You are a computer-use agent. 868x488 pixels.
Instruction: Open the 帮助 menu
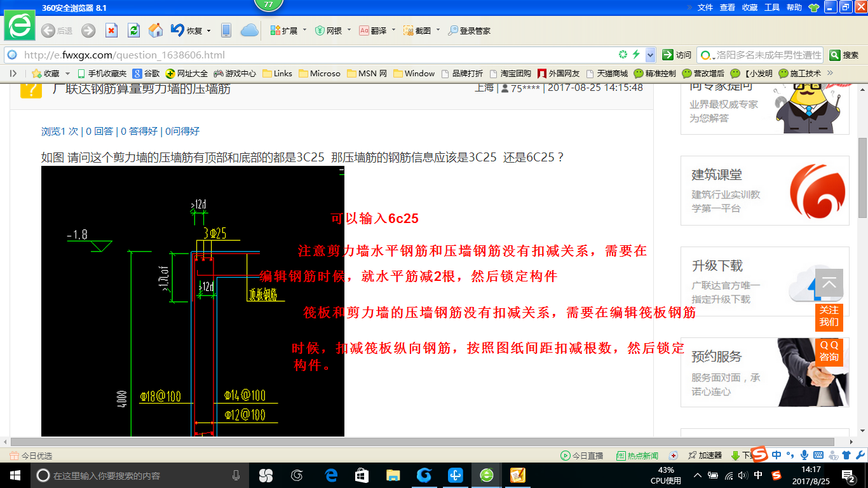pos(794,8)
